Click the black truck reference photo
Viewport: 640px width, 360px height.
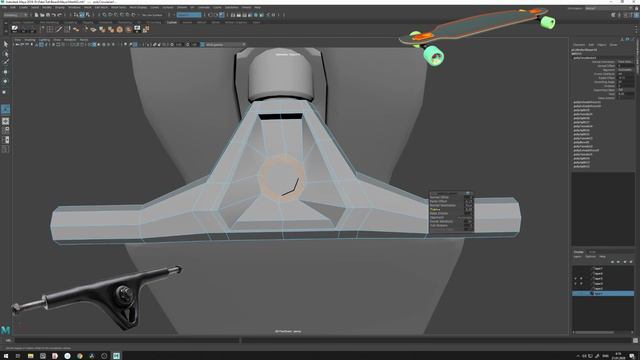(x=97, y=298)
